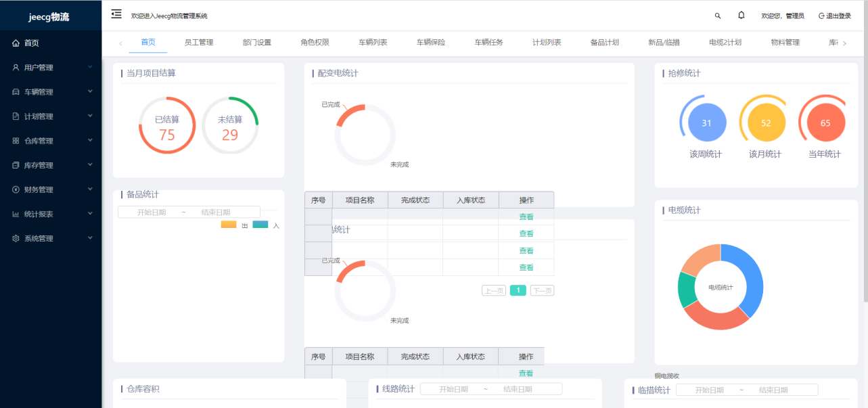Expand the 库存管理 submenu chevron

90,164
